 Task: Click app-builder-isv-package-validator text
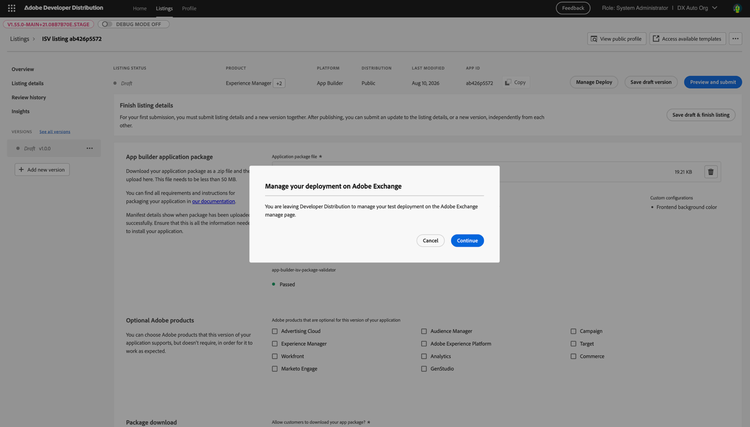[304, 270]
